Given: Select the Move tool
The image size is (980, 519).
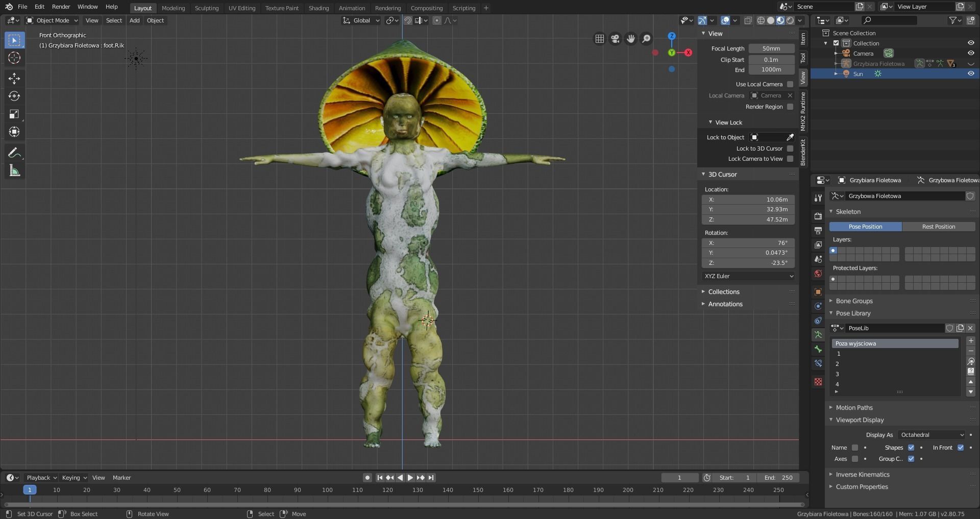Looking at the screenshot, I should [14, 78].
